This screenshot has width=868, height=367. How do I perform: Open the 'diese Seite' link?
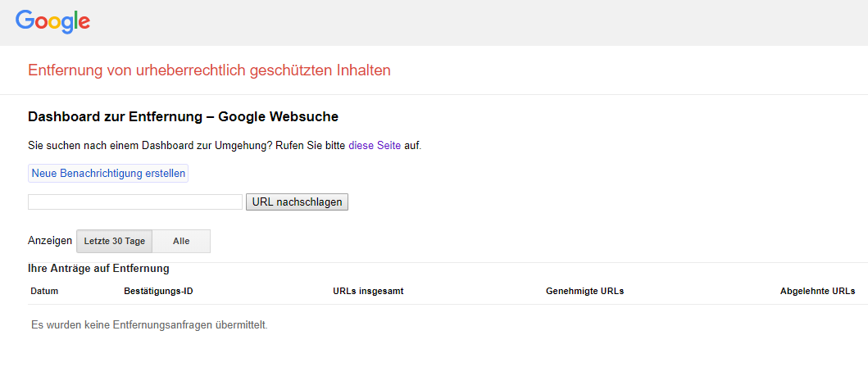(x=375, y=146)
